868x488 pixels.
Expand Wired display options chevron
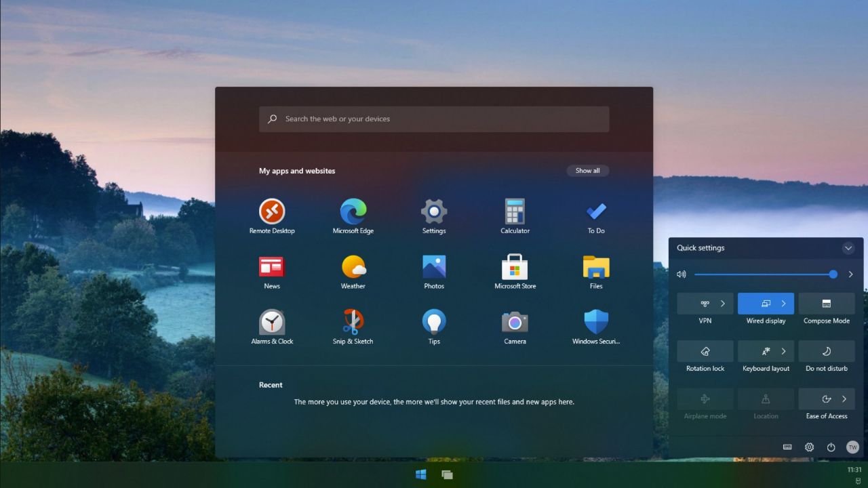pos(784,304)
